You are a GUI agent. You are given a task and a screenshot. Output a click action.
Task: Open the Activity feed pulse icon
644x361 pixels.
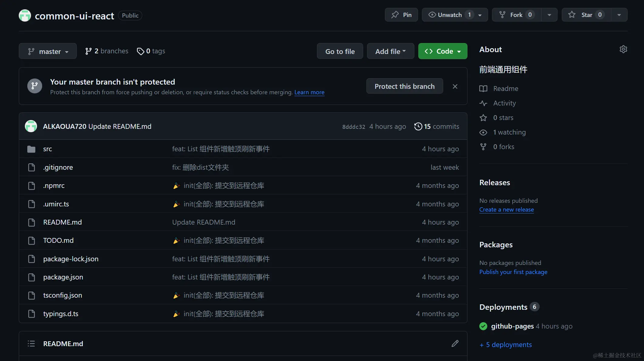tap(483, 103)
